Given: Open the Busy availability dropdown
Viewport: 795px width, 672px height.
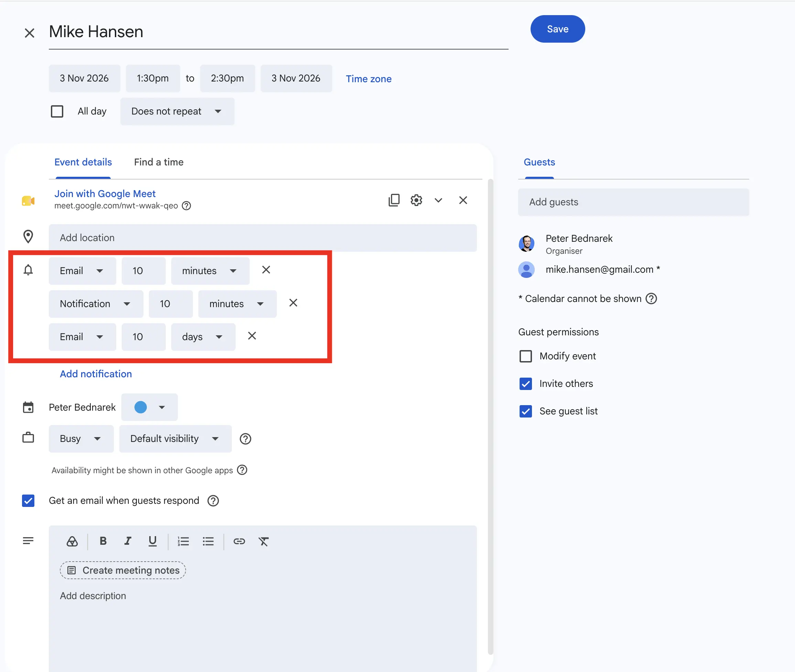Looking at the screenshot, I should (x=81, y=439).
